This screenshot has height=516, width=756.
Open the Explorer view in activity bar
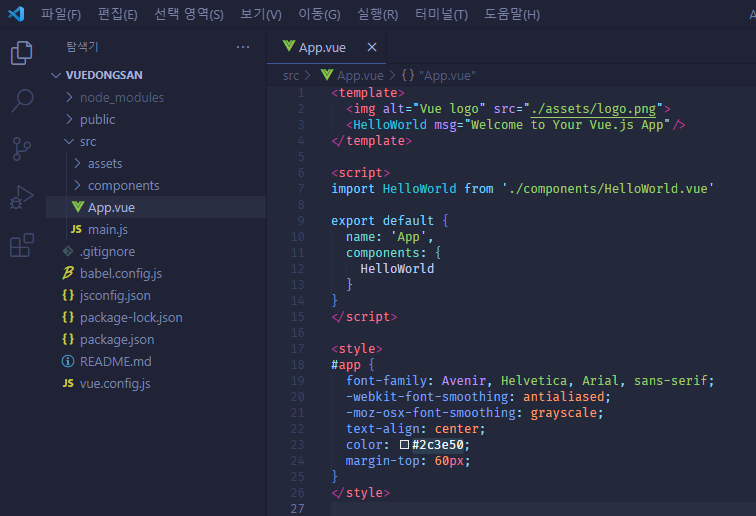click(21, 53)
